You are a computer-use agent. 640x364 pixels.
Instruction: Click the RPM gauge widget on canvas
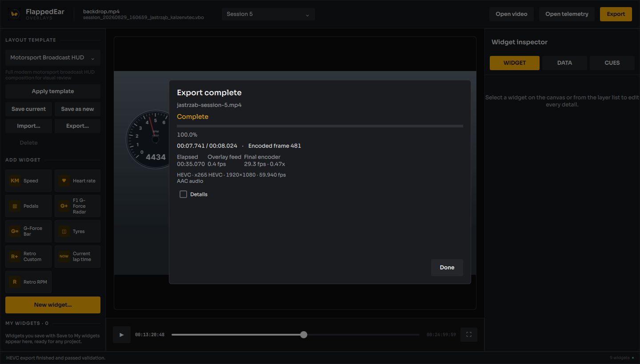coord(148,140)
